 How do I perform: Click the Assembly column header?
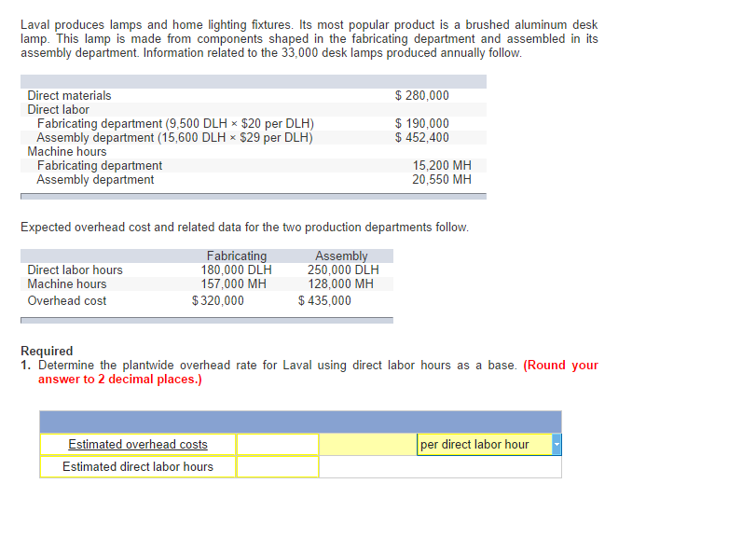[341, 256]
